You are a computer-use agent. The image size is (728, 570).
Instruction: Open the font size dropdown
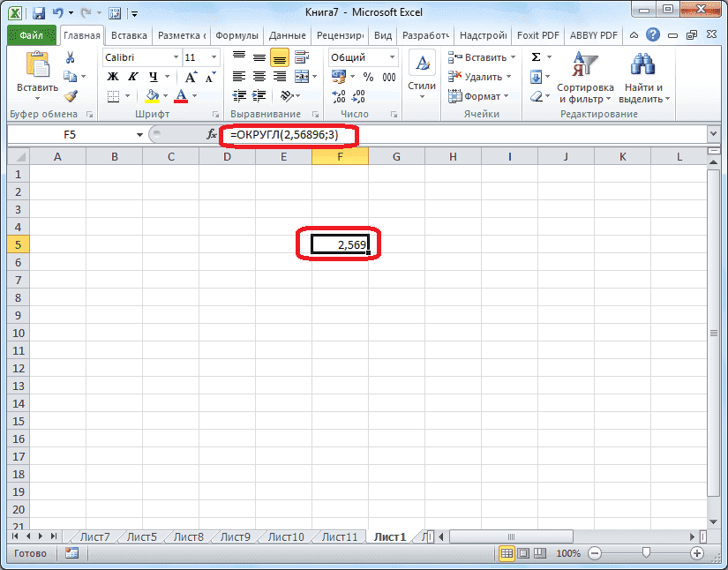click(x=214, y=56)
